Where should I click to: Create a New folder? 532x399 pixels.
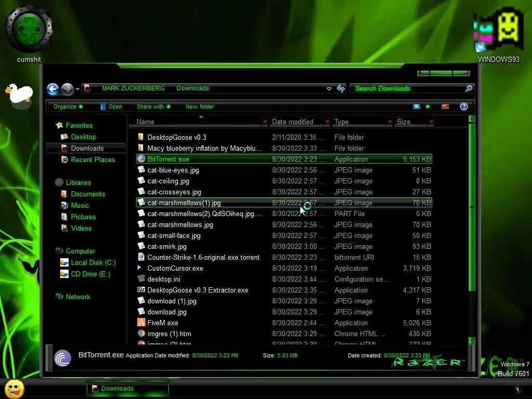pos(200,107)
